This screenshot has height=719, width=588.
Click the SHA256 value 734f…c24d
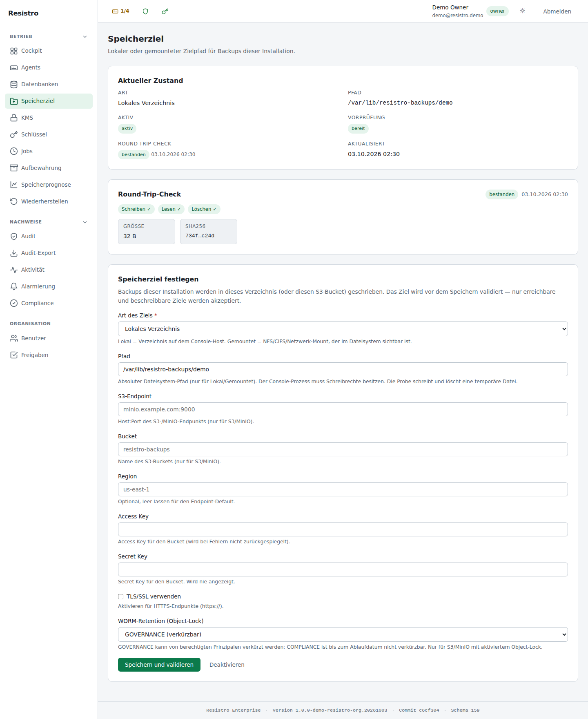(200, 236)
